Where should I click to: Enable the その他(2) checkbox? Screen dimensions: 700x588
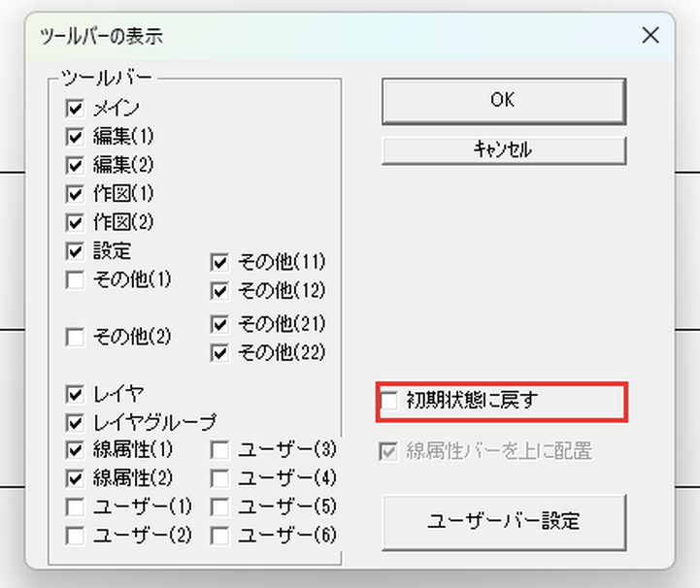75,337
